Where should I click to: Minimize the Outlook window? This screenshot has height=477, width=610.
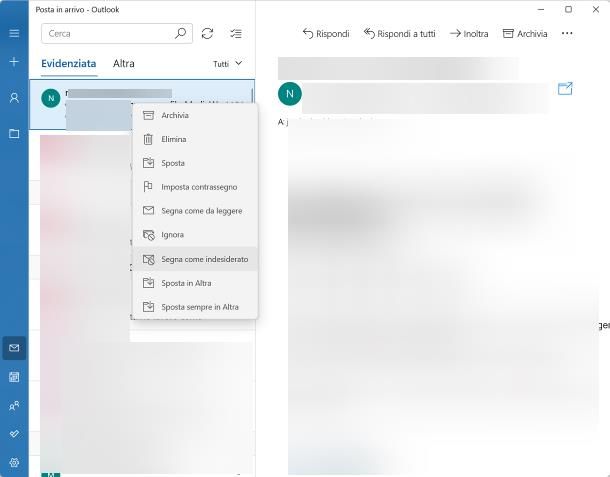click(x=541, y=9)
